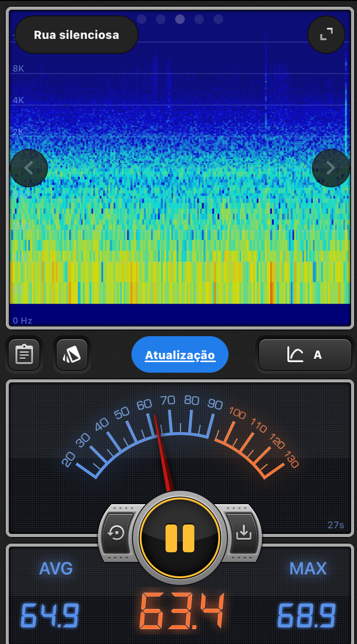Tap the AVG 64.9 reading

(50, 615)
